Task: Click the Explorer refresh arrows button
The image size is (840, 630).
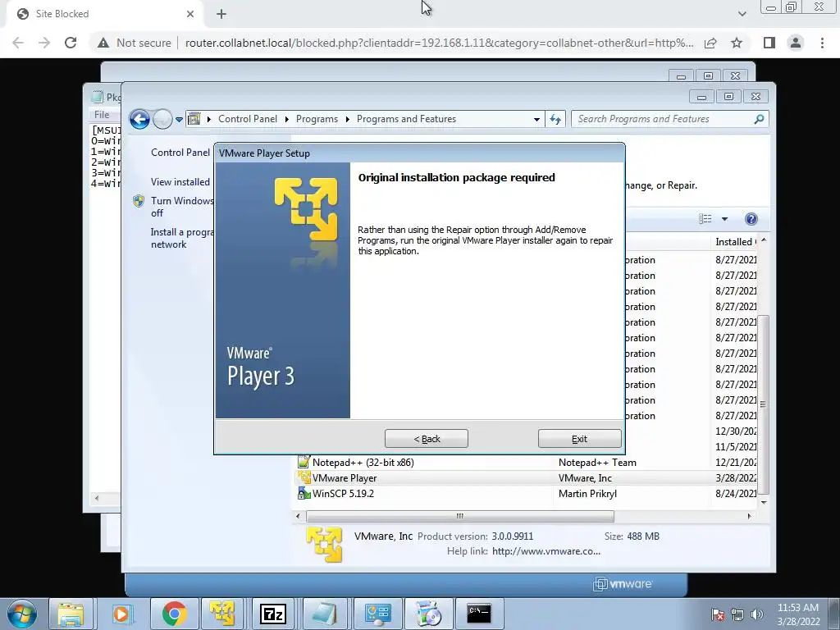Action: pyautogui.click(x=555, y=120)
